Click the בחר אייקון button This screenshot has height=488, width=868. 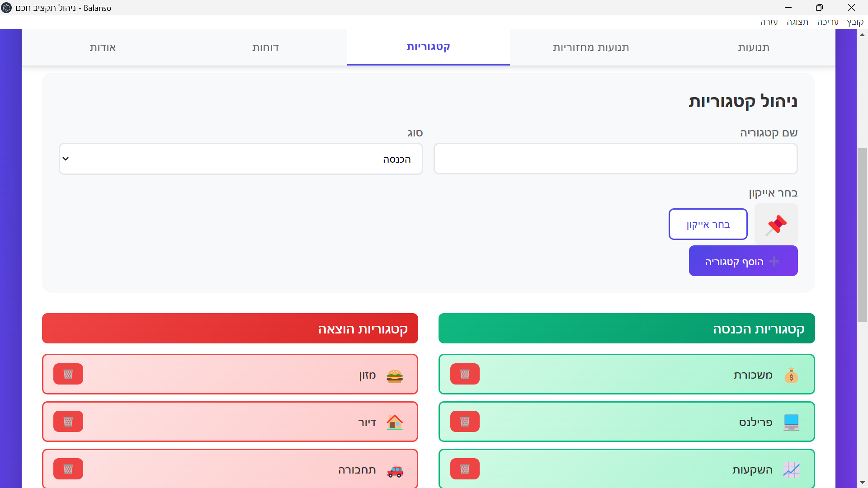(708, 225)
